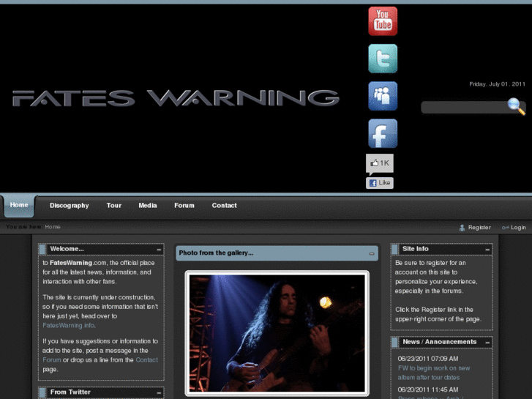Open the Contact menu item
532x399 pixels.
coord(224,206)
